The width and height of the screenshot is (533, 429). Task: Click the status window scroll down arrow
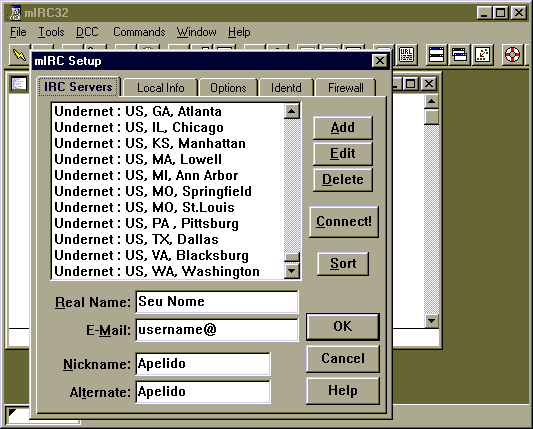431,321
